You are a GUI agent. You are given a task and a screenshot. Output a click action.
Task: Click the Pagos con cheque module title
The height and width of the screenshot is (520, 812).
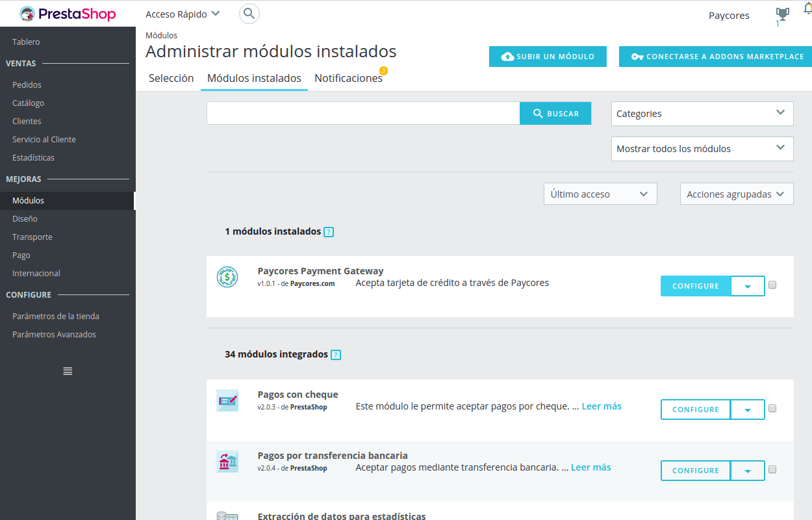298,395
